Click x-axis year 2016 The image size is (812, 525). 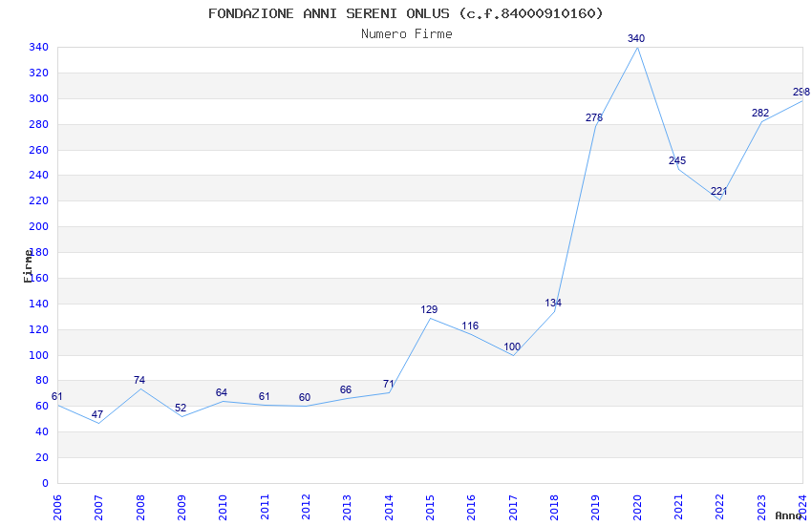coord(471,508)
